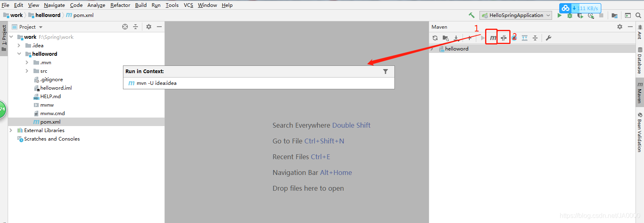Click the Execute Maven Goal 'm' icon

coord(493,38)
